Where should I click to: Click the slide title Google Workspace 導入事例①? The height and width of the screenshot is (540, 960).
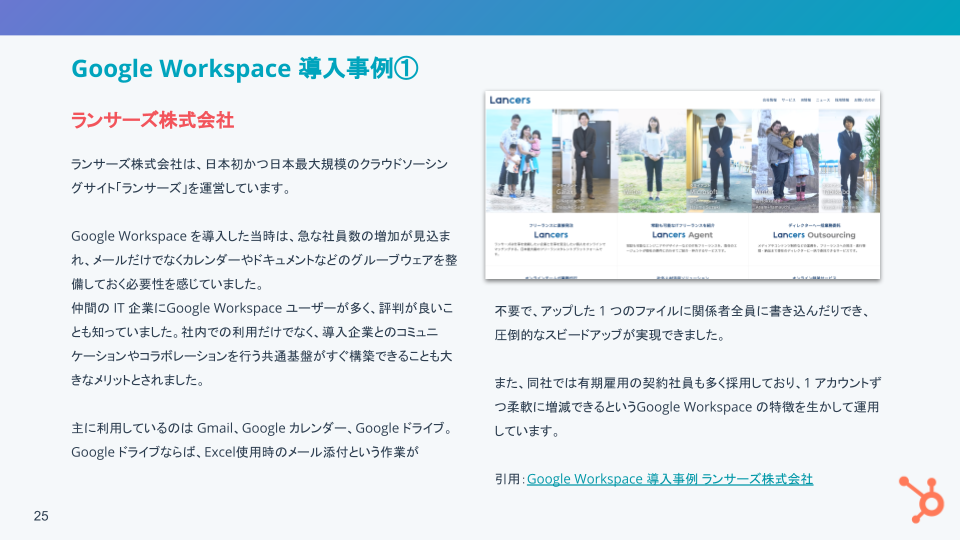(245, 68)
